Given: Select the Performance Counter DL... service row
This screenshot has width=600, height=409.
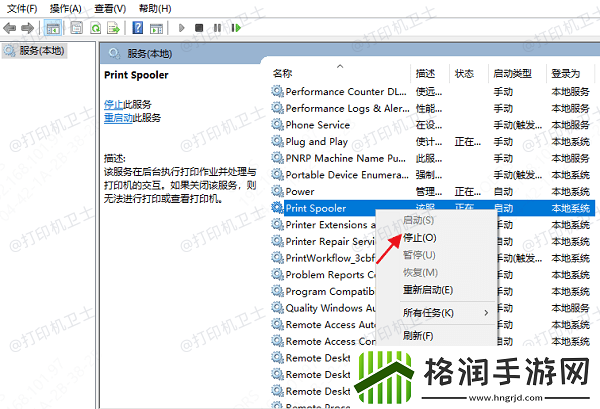Looking at the screenshot, I should (x=432, y=91).
